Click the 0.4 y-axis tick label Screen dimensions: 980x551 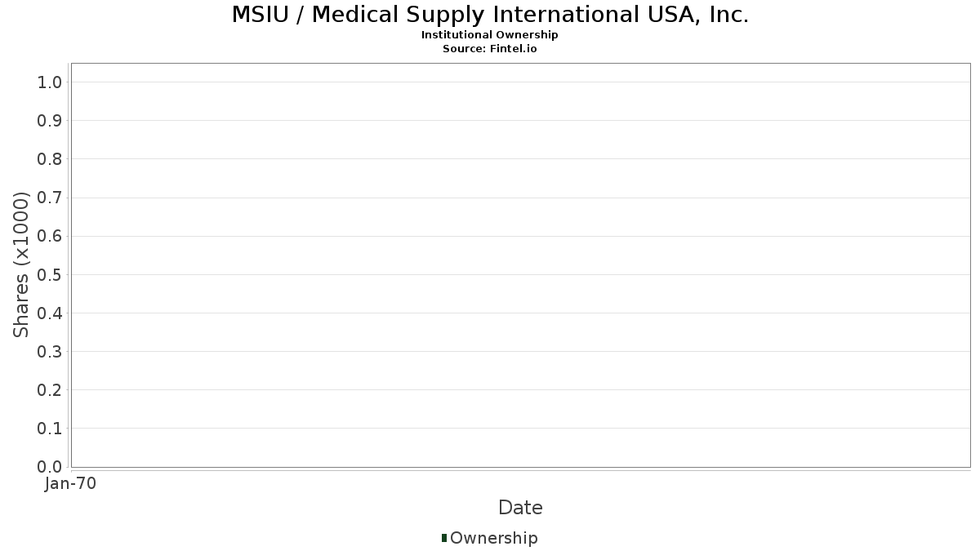tap(50, 313)
